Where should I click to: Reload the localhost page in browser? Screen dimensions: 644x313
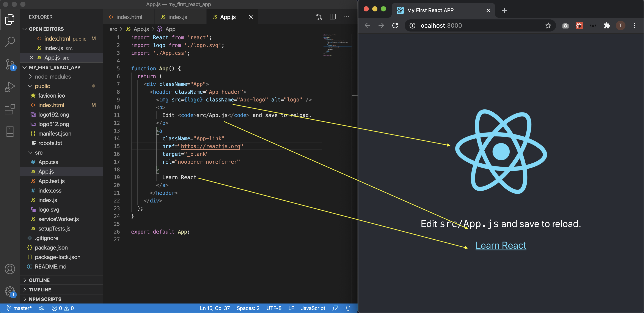(x=395, y=25)
